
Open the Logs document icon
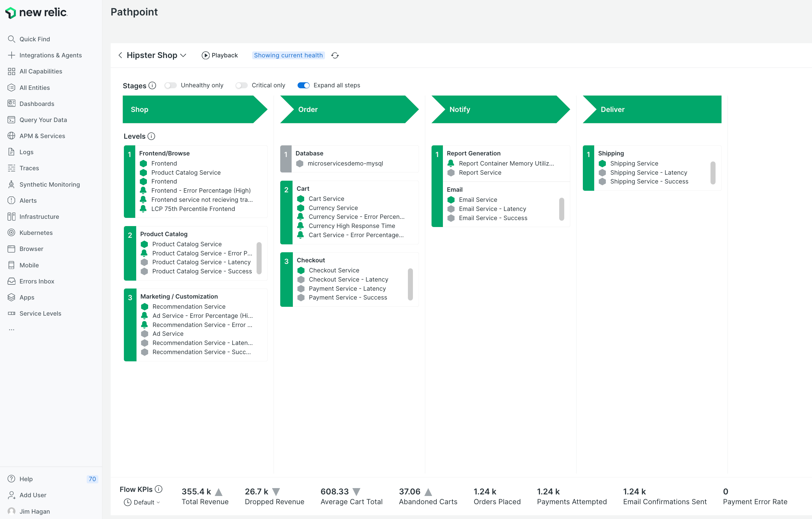tap(11, 152)
